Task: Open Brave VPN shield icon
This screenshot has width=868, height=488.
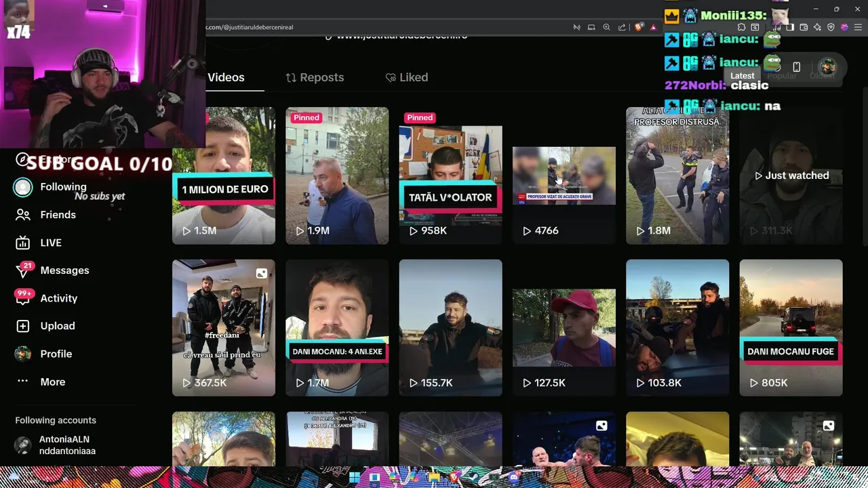Action: (831, 27)
